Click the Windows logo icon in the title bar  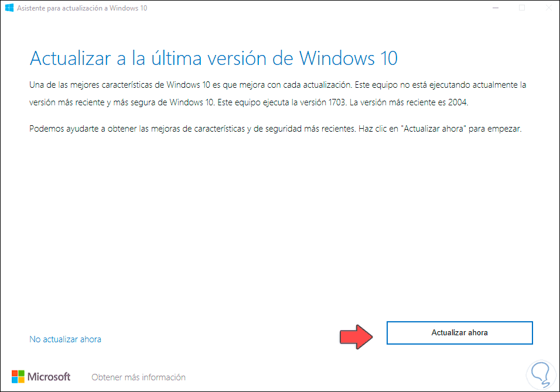coord(9,8)
